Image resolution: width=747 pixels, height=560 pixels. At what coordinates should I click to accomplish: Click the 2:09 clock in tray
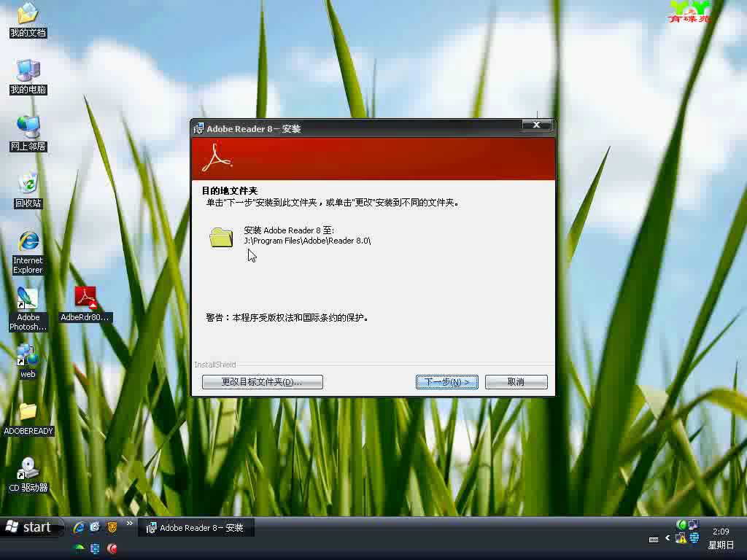[x=721, y=532]
